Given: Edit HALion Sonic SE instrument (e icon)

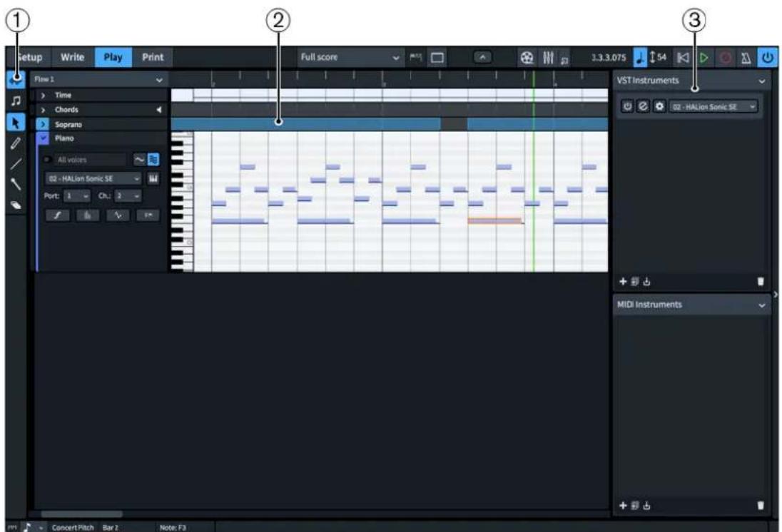Looking at the screenshot, I should coord(644,106).
